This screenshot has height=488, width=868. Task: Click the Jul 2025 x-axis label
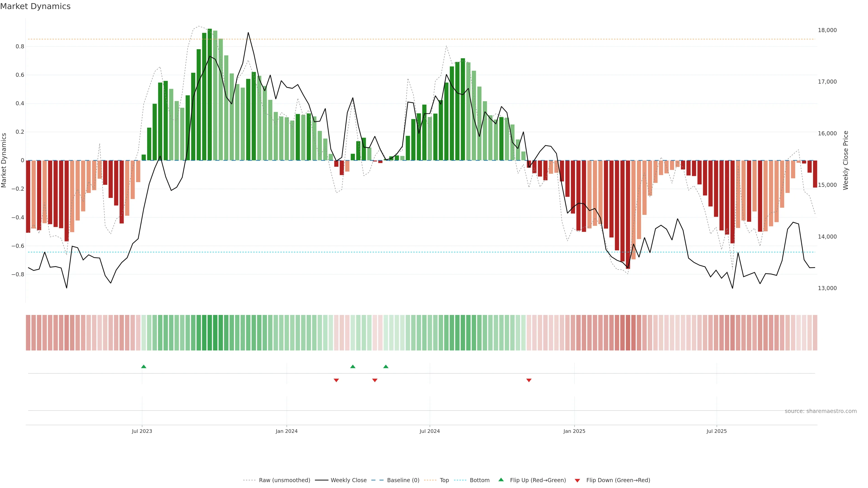point(716,431)
